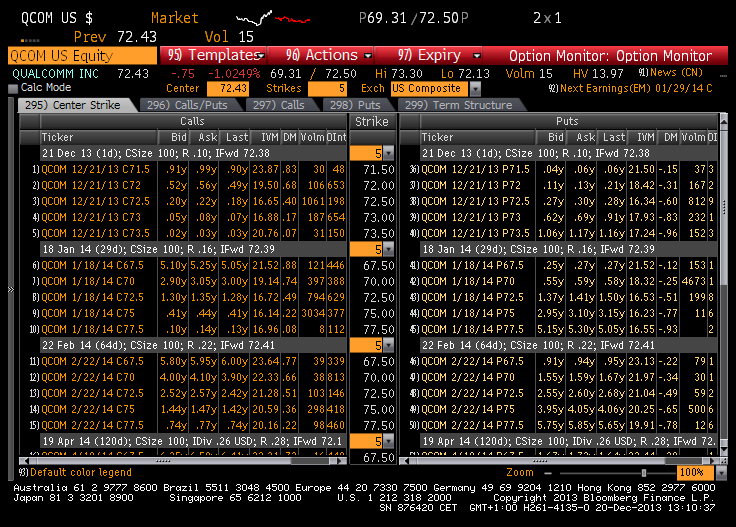Sort by the Calls IVM column header
This screenshot has height=527, width=736.
(x=265, y=137)
